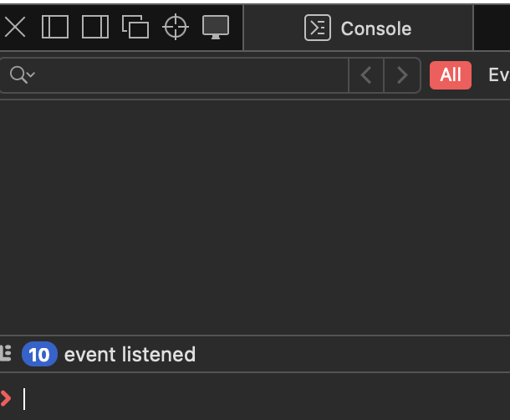Click into the console prompt input line
Viewport: 510px width, 420px height.
251,399
